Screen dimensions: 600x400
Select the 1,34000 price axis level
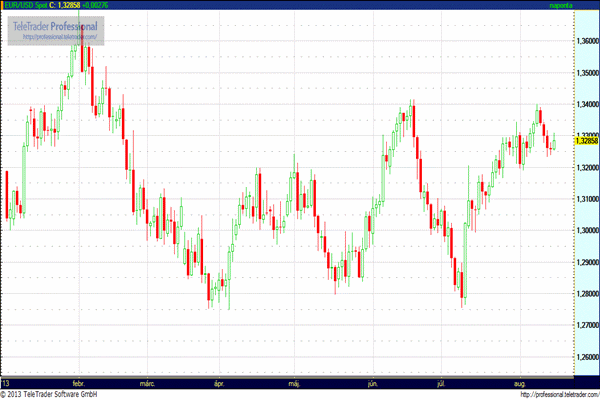coord(586,104)
